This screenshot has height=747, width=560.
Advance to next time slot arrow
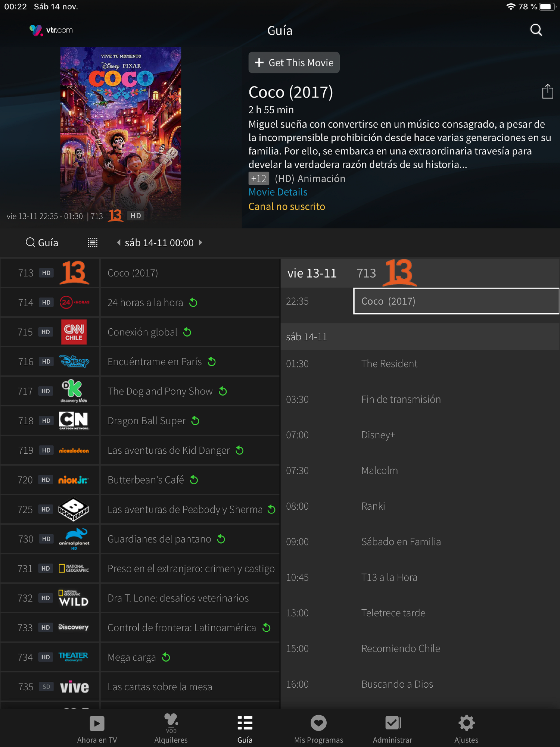pos(200,243)
